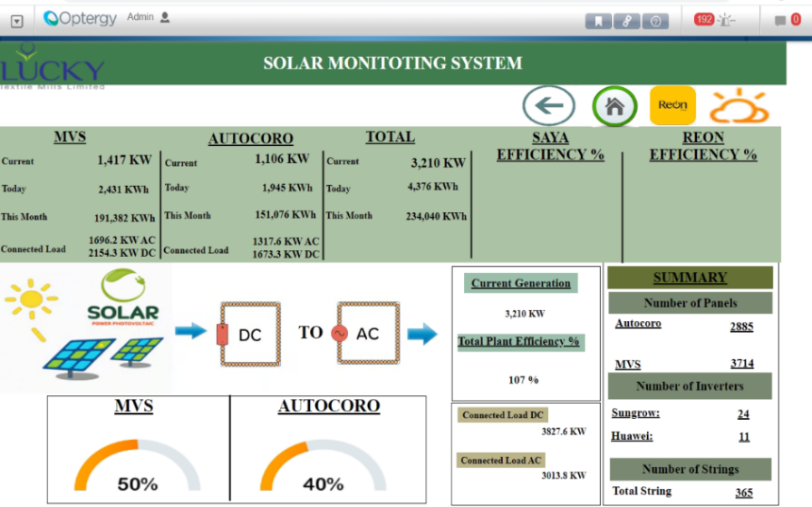Viewport: 812px width, 507px height.
Task: Click the Current Generation label
Action: (520, 283)
